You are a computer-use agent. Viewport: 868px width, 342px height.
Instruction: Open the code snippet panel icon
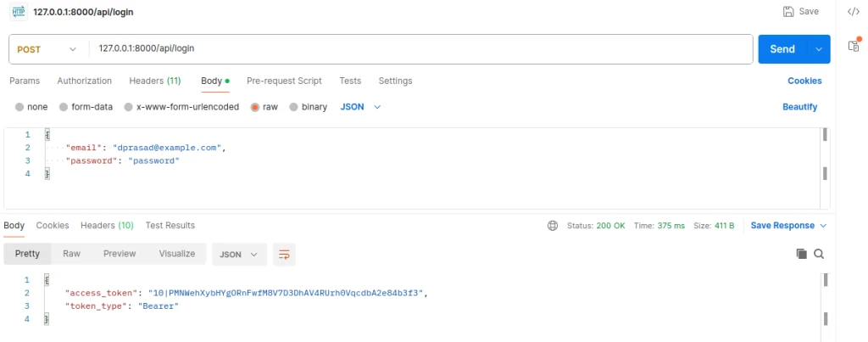point(854,11)
